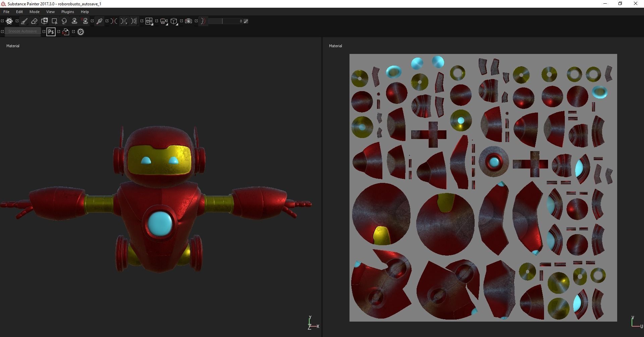Open the Photoshop export plugin icon
644x337 pixels.
tap(51, 32)
